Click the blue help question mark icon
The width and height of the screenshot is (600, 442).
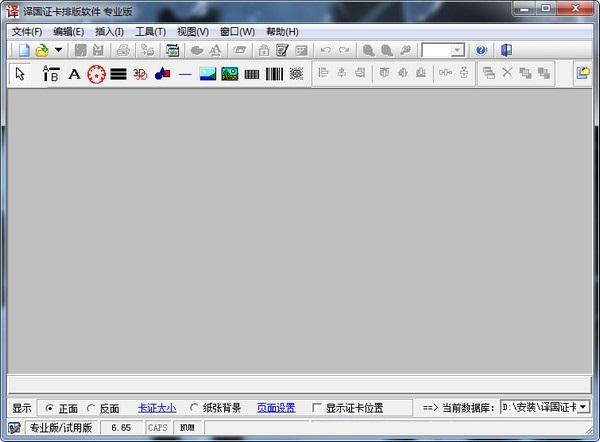481,50
